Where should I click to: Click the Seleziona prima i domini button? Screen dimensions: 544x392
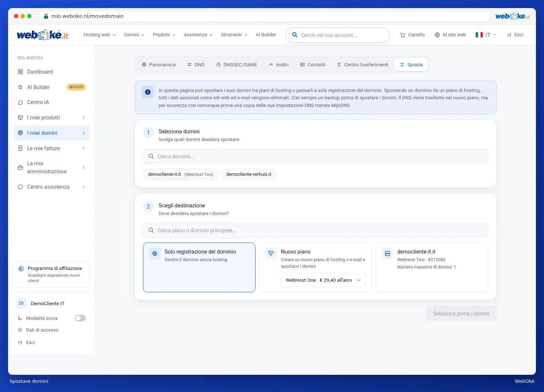(461, 314)
